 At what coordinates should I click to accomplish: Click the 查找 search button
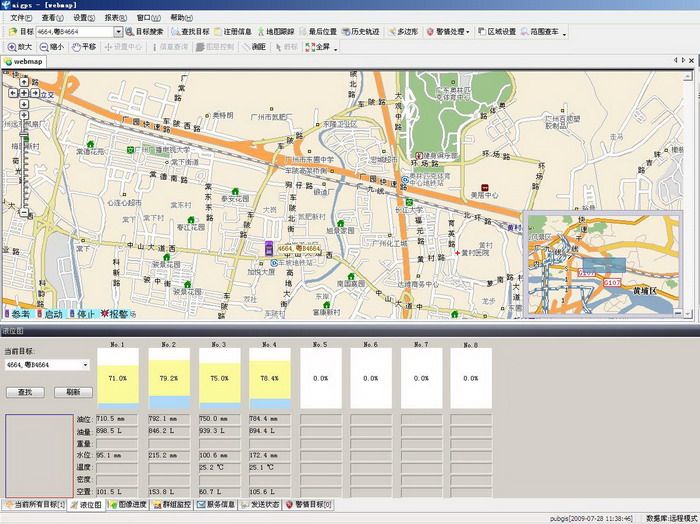click(x=25, y=392)
